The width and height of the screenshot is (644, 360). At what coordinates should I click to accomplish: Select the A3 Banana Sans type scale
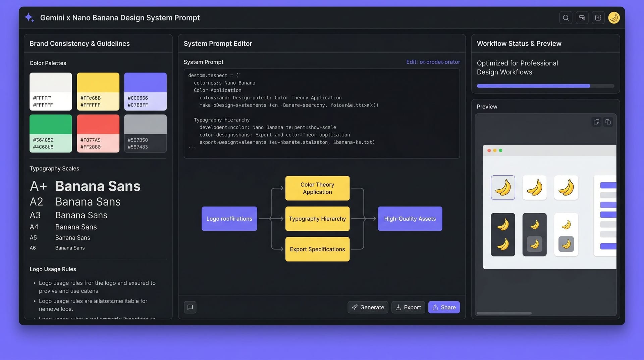tap(68, 215)
